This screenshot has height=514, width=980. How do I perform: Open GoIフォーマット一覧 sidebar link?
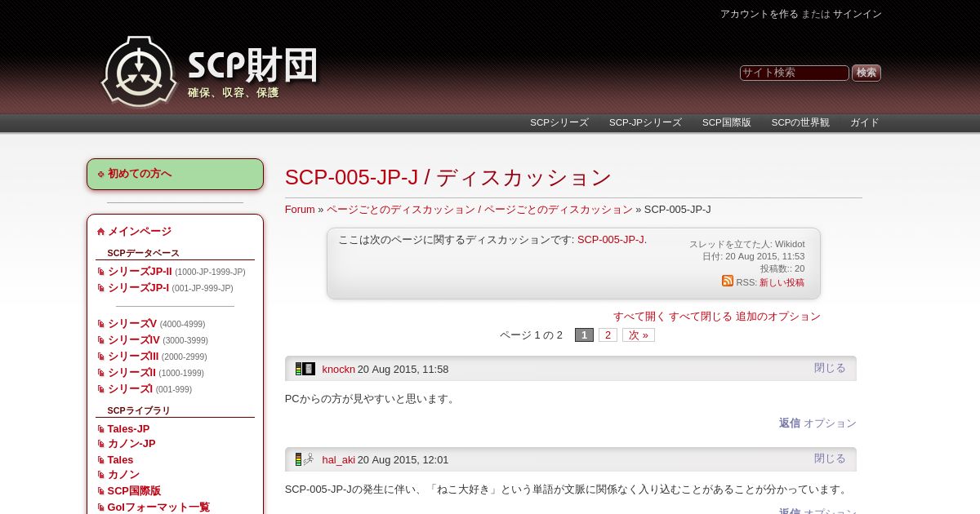tap(158, 507)
